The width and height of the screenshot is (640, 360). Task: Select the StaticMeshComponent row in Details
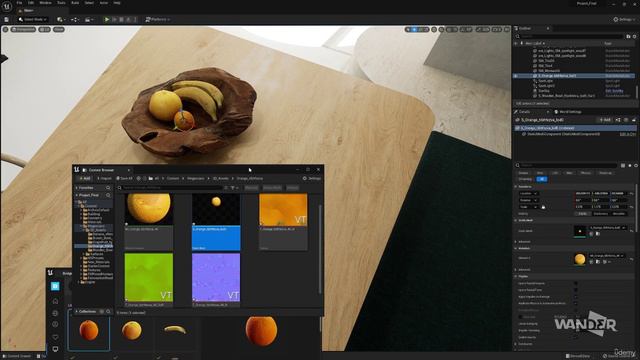pos(575,134)
